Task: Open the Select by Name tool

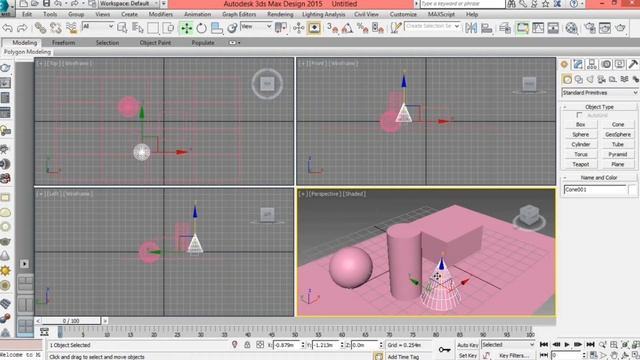Action: [x=138, y=28]
